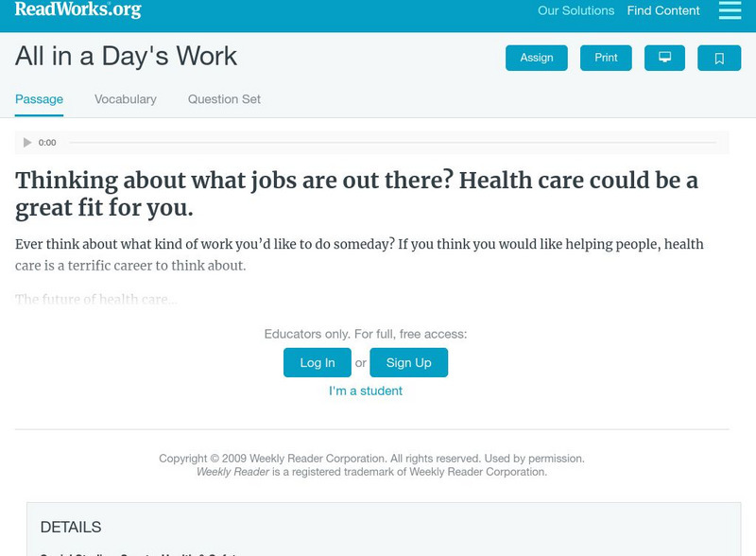The width and height of the screenshot is (756, 556).
Task: Seek along the audio progress bar
Action: [x=392, y=143]
